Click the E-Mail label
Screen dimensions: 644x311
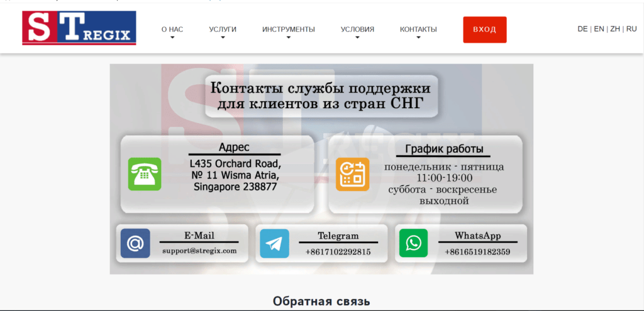199,236
